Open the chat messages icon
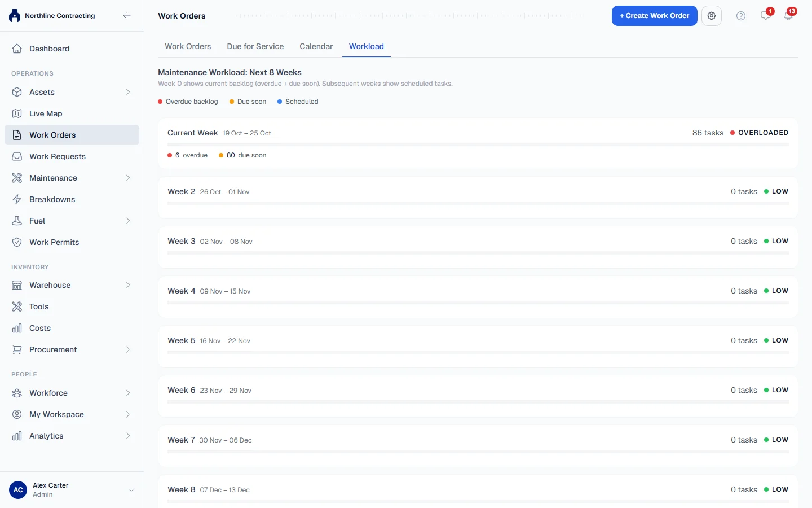812x508 pixels. pyautogui.click(x=765, y=16)
